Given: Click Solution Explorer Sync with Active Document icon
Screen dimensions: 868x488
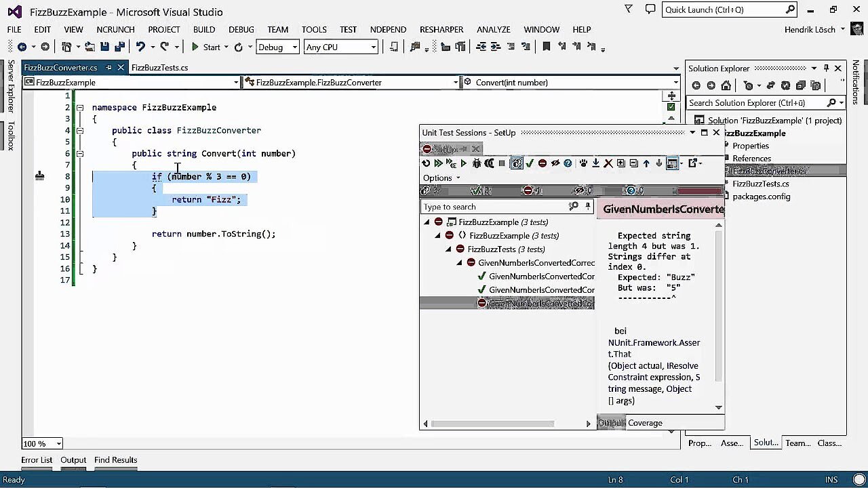Looking at the screenshot, I should (771, 85).
